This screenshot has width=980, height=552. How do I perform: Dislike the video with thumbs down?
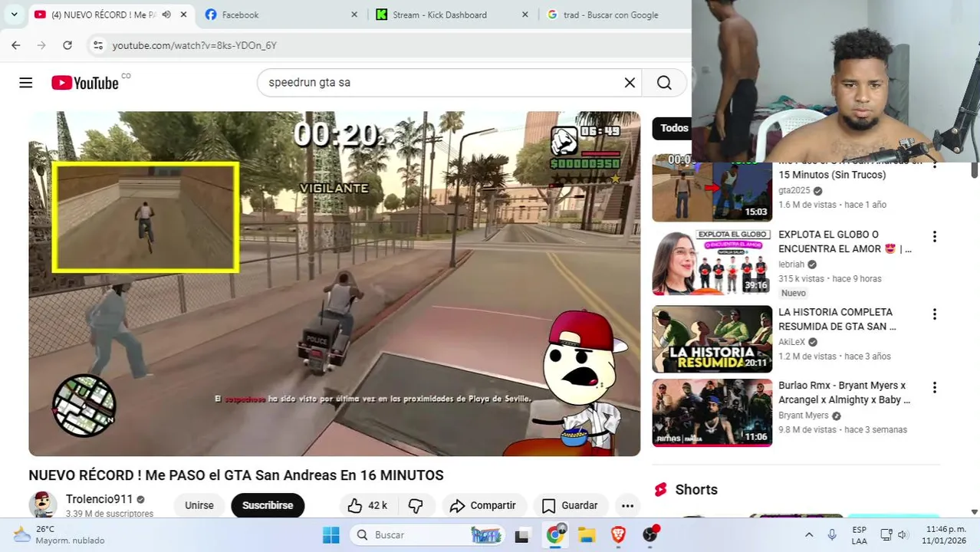[416, 505]
